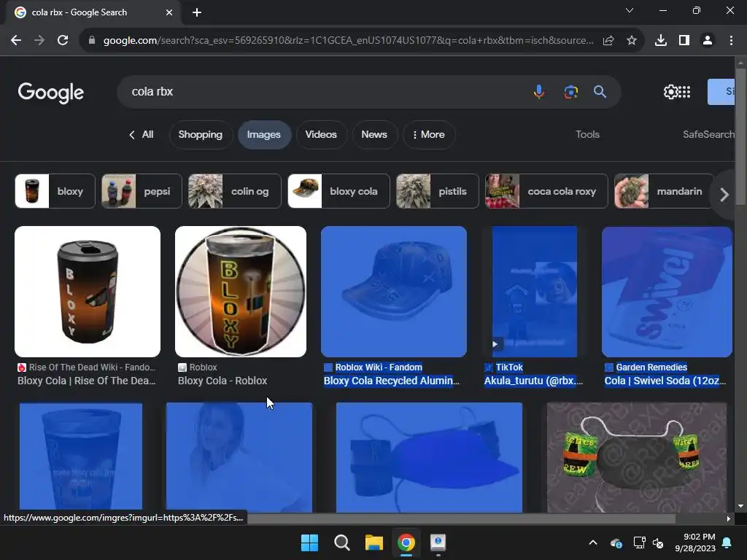Open 'Bloxy Cola | Rise Of The Dea...' link
This screenshot has height=560, width=747.
[x=87, y=381]
